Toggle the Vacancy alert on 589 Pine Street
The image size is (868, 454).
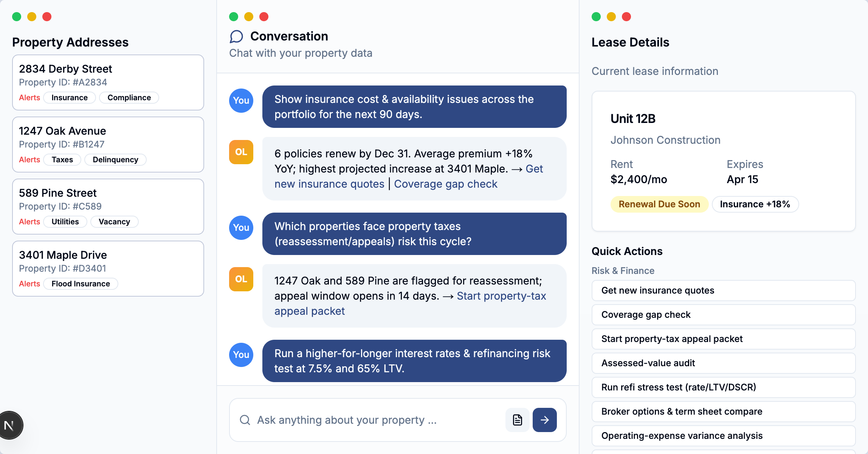114,222
